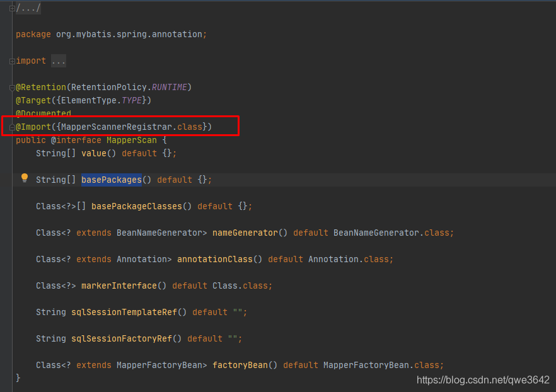Viewport: 556px width, 392px height.
Task: Expand the collapsed import statements
Action: tap(12, 61)
